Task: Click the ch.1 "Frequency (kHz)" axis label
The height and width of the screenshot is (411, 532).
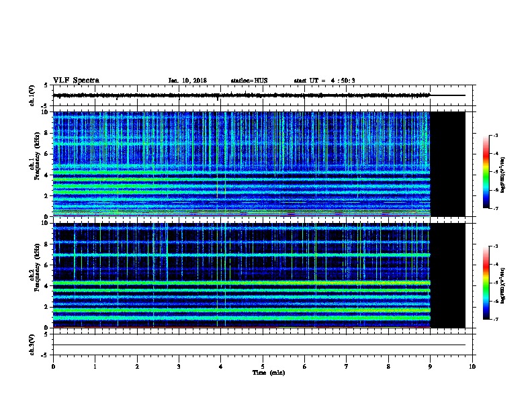Action: [37, 156]
